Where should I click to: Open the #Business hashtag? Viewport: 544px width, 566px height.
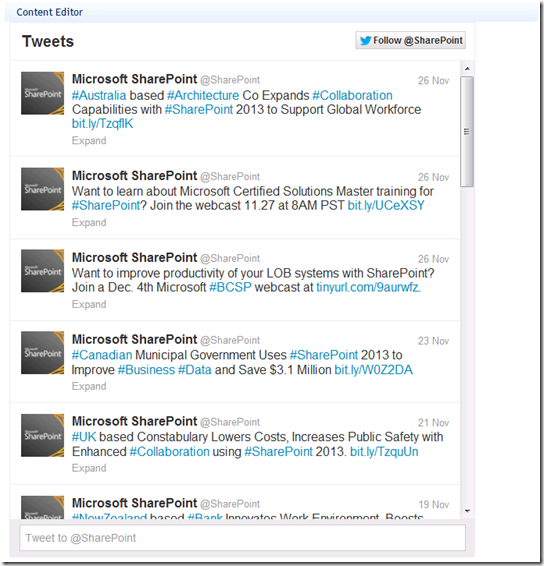(x=146, y=370)
